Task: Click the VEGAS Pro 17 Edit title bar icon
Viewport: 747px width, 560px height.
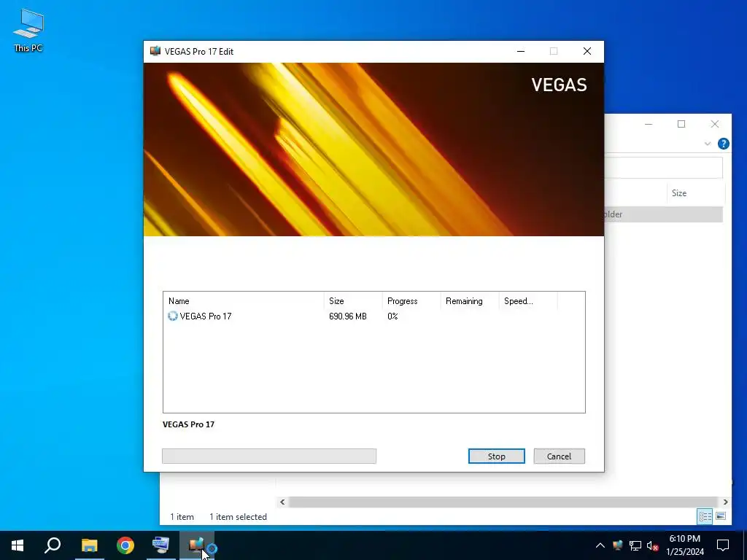Action: tap(155, 52)
